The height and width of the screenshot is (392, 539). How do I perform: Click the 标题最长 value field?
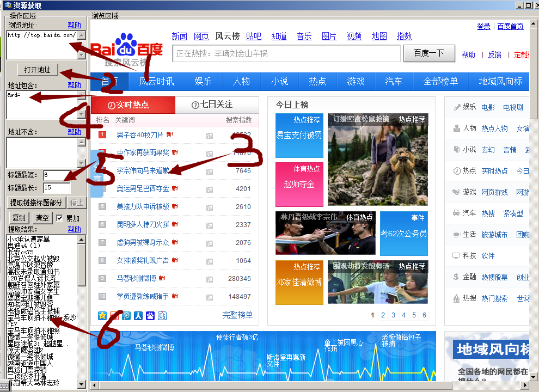point(57,188)
